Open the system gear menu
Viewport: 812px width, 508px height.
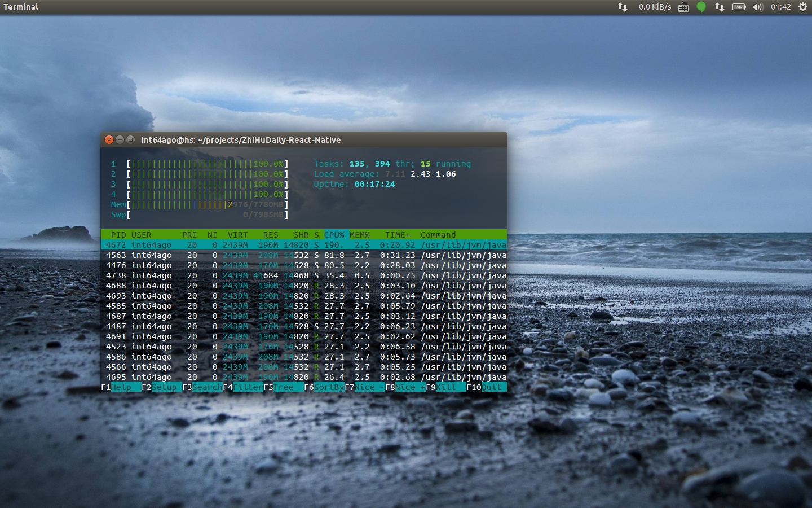802,7
